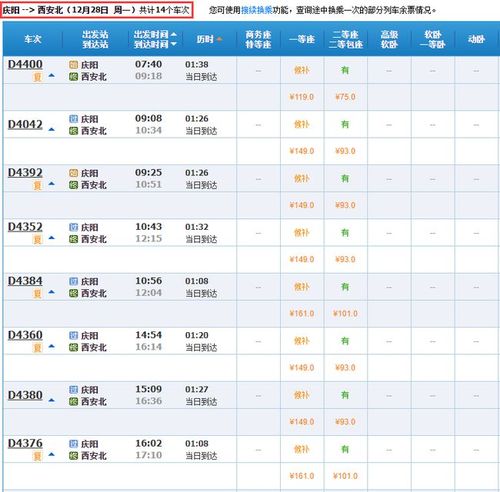Viewport: 500px width, 492px height.
Task: Collapse the blue triangle next to D4042
Action: [x=51, y=129]
